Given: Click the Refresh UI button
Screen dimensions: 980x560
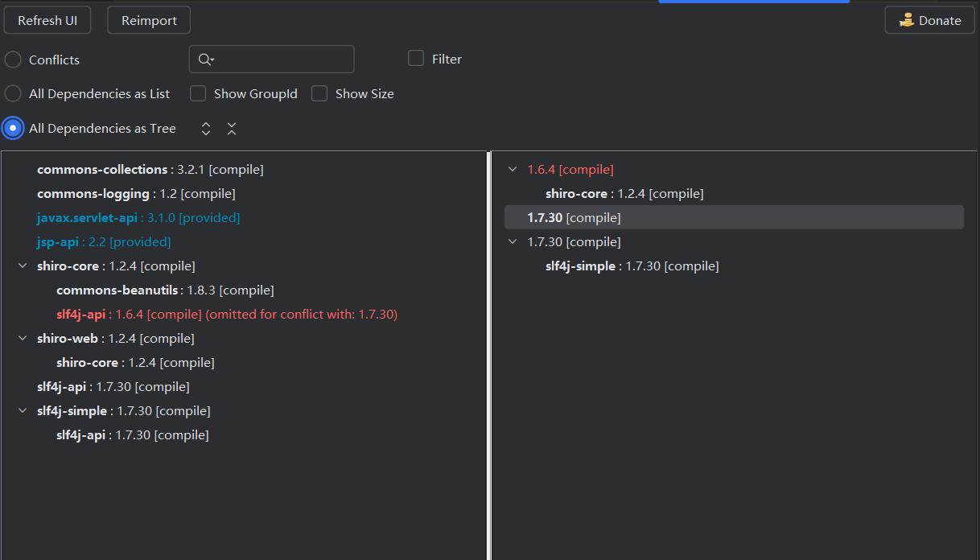Looking at the screenshot, I should (x=47, y=21).
